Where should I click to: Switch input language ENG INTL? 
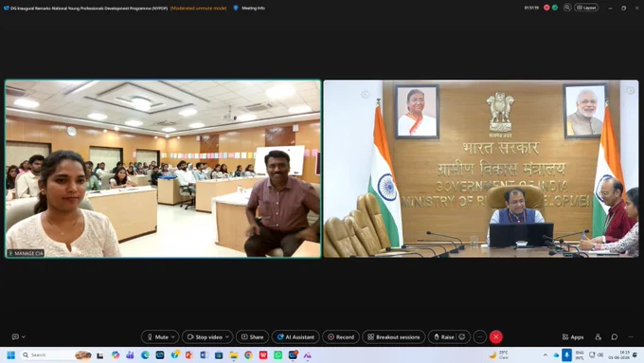[580, 355]
